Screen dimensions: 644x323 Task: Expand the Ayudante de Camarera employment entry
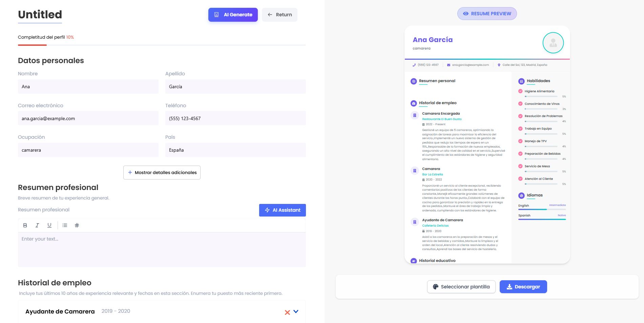tap(296, 311)
